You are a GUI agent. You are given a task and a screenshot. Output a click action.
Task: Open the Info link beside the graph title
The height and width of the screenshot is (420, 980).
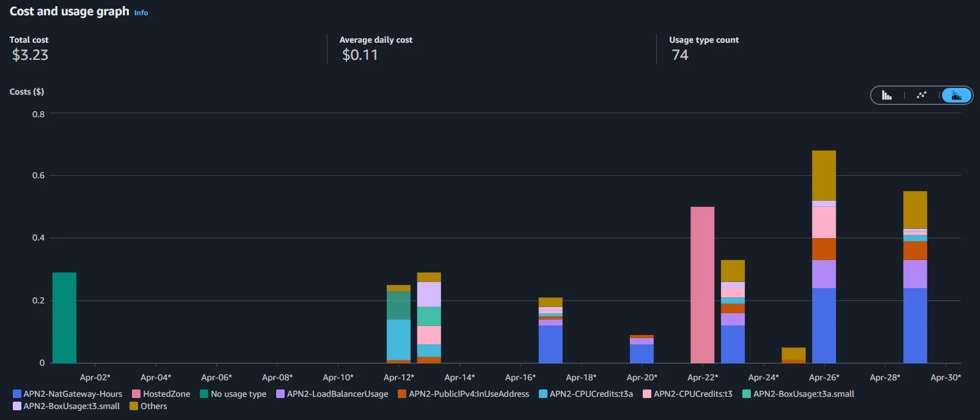pos(141,13)
